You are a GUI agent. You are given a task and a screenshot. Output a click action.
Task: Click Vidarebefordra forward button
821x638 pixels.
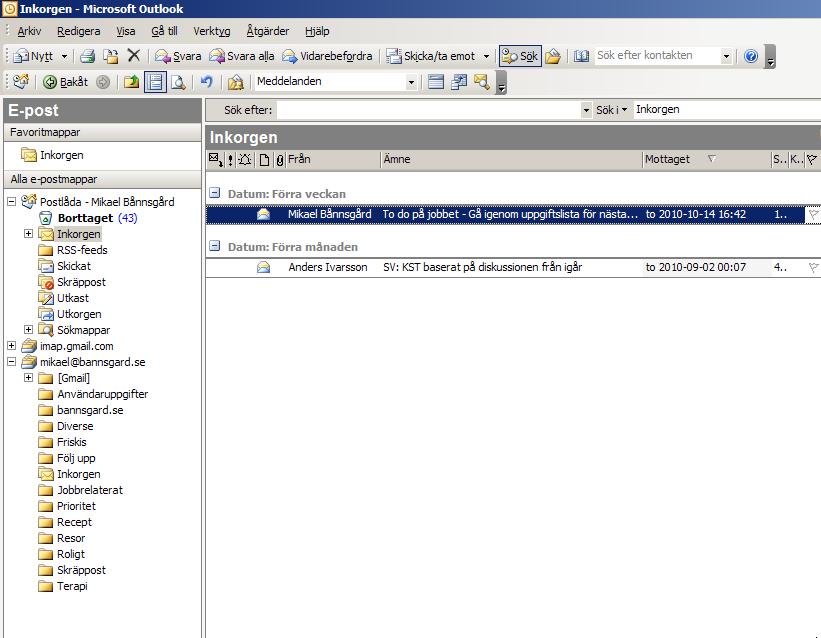[327, 56]
